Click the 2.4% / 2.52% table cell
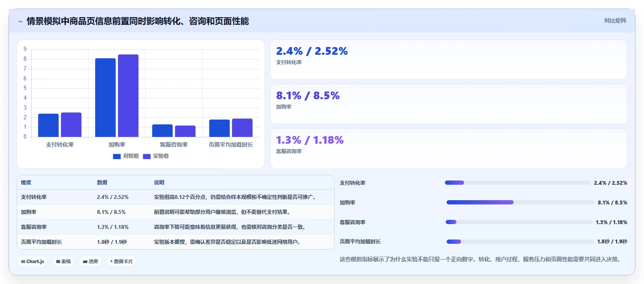Image resolution: width=644 pixels, height=284 pixels. point(113,197)
